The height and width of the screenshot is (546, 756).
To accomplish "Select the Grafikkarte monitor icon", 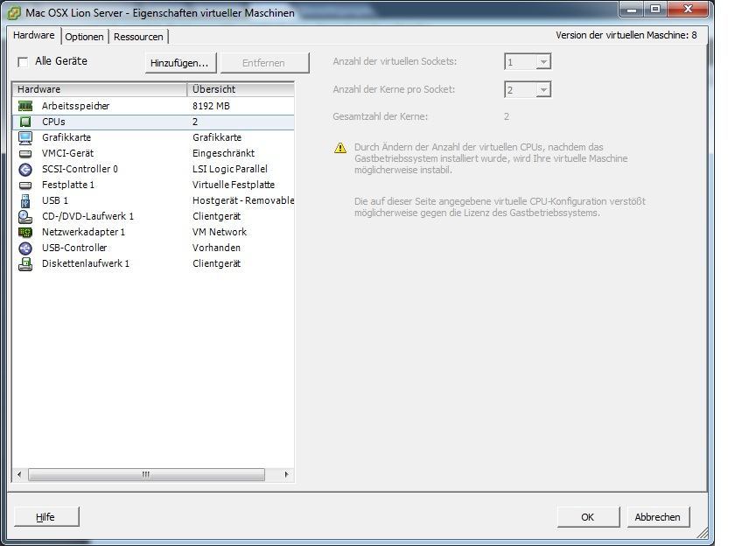I will [x=25, y=138].
